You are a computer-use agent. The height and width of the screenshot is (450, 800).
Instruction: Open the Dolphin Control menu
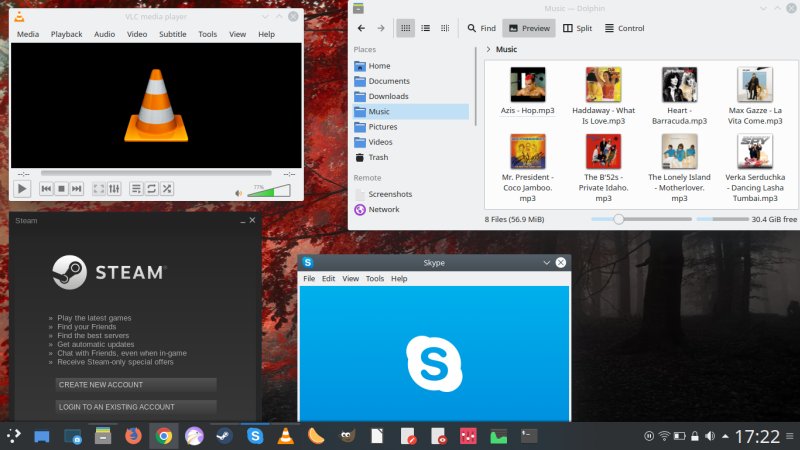(x=624, y=28)
